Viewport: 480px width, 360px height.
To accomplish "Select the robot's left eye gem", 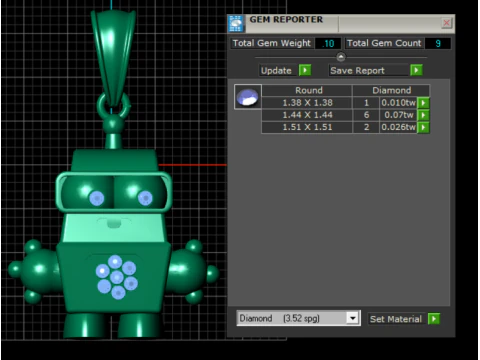I will (97, 199).
